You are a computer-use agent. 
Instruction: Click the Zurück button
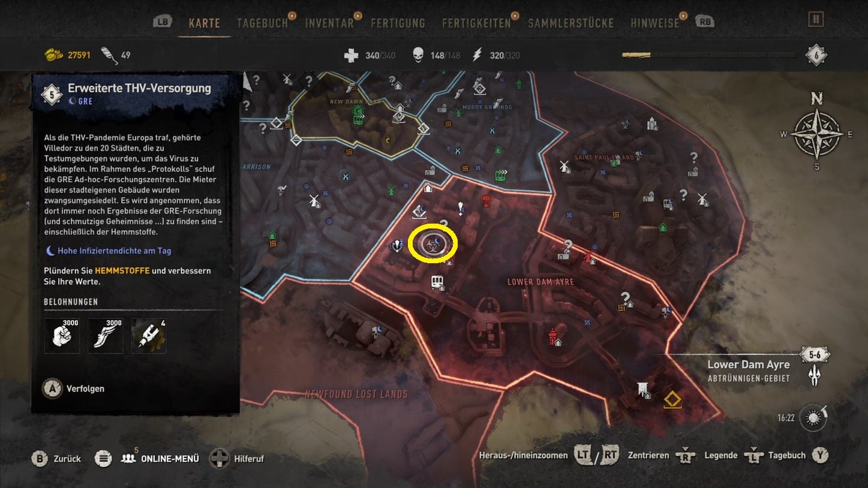tap(56, 459)
